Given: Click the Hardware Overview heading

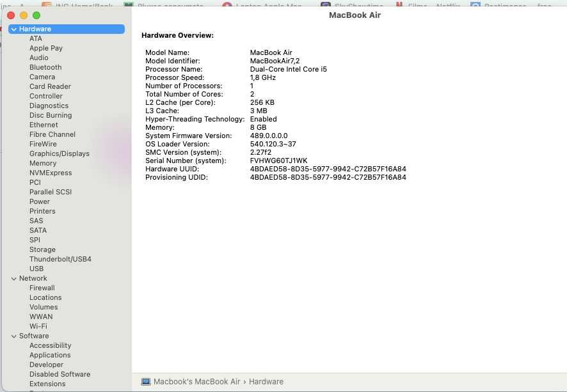Looking at the screenshot, I should [177, 35].
